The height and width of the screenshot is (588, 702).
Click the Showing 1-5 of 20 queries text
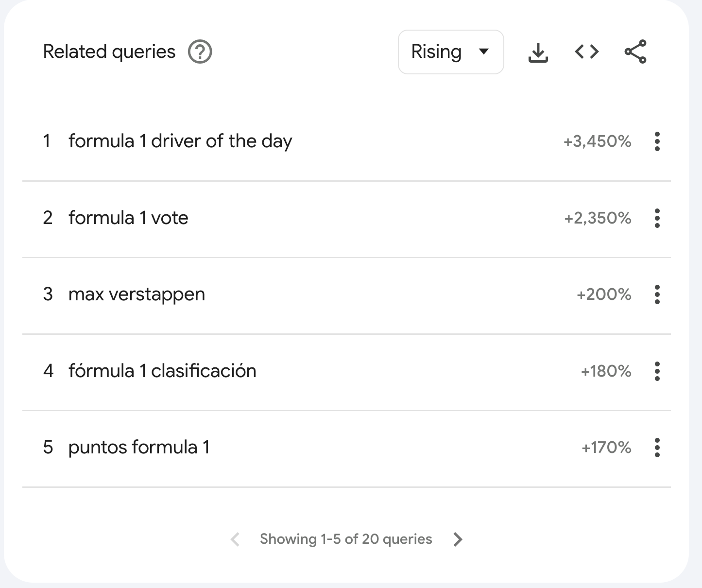click(346, 539)
